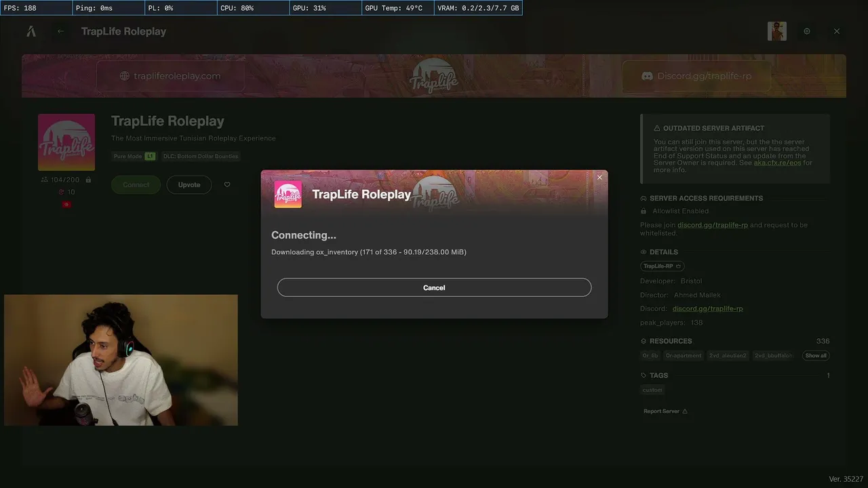Click the TrapLife-RP tag under Details
Image resolution: width=868 pixels, height=488 pixels.
click(663, 266)
